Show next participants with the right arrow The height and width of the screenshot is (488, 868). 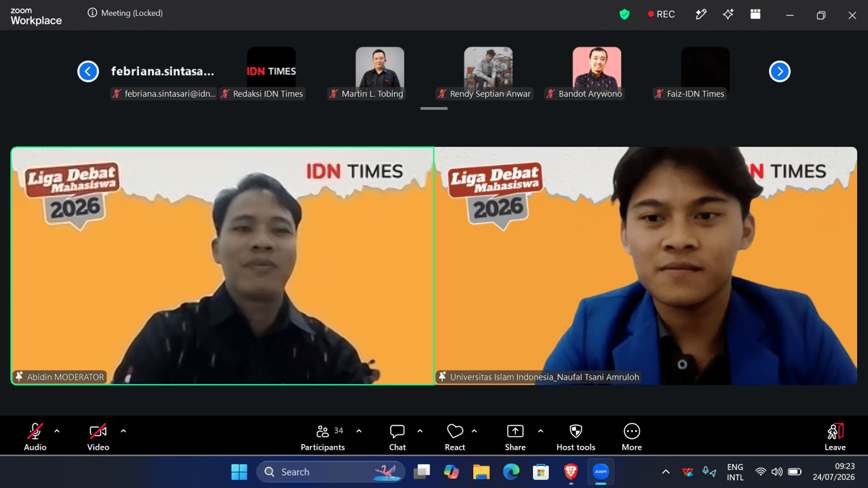pyautogui.click(x=780, y=71)
